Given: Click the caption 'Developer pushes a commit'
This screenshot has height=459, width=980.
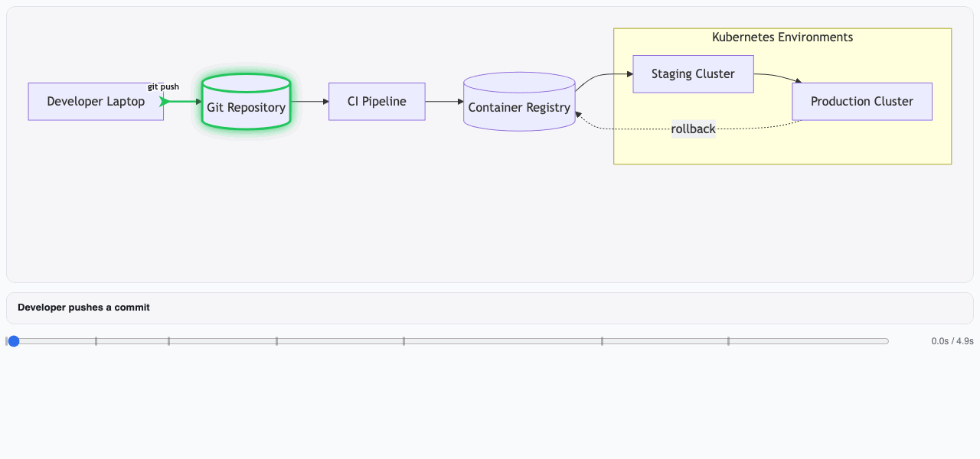Looking at the screenshot, I should click(x=83, y=308).
